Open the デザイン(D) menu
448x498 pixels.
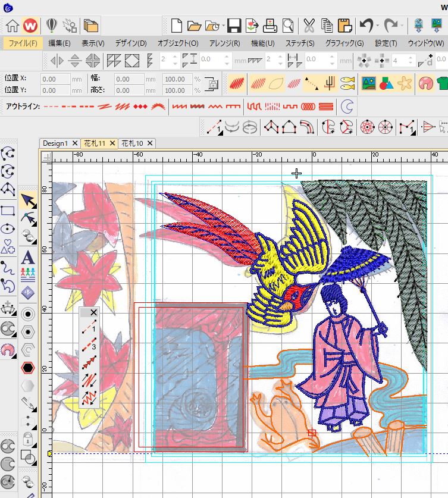pyautogui.click(x=130, y=43)
